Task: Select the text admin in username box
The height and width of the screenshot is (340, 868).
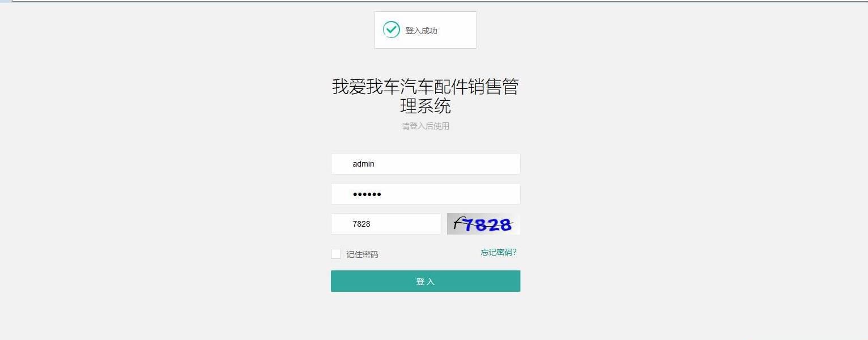Action: [x=363, y=164]
